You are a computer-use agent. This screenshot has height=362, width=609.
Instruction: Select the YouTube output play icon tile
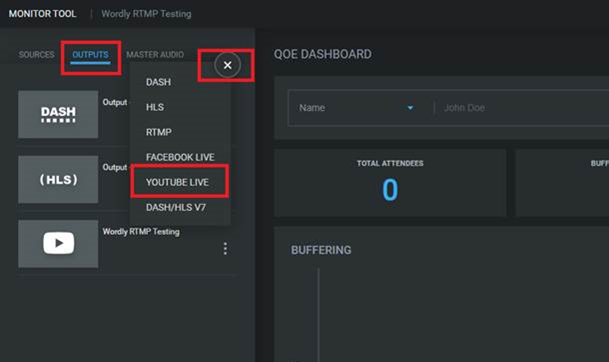pyautogui.click(x=58, y=244)
